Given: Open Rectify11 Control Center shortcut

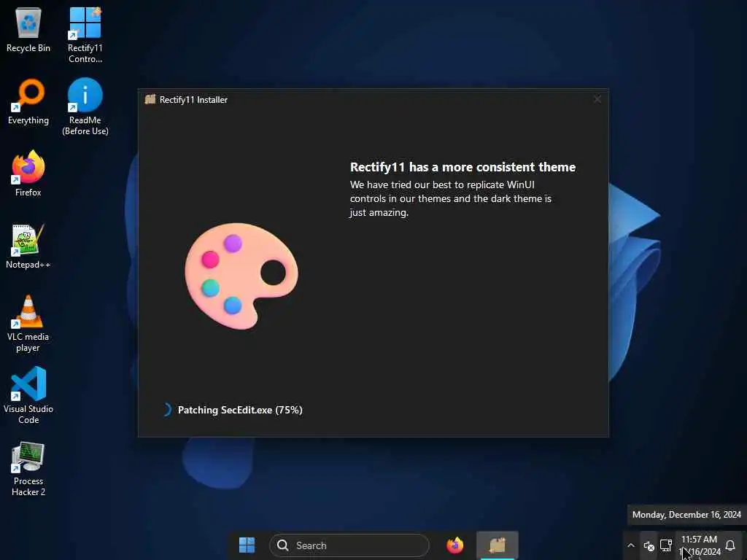Looking at the screenshot, I should tap(85, 35).
